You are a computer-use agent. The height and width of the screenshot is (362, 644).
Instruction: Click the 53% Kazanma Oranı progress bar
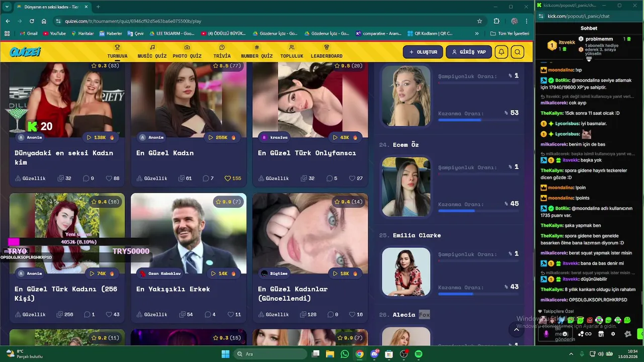pyautogui.click(x=478, y=120)
